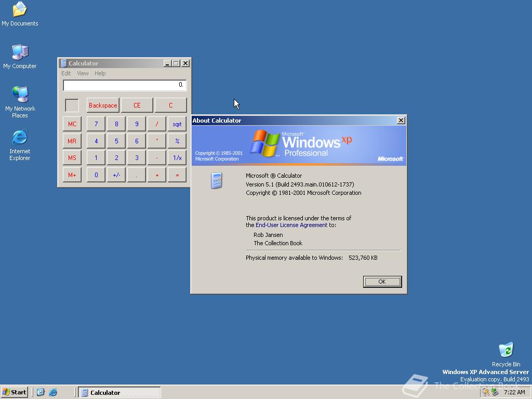Click OK in About Calculator dialog
This screenshot has height=399, width=532.
point(382,282)
